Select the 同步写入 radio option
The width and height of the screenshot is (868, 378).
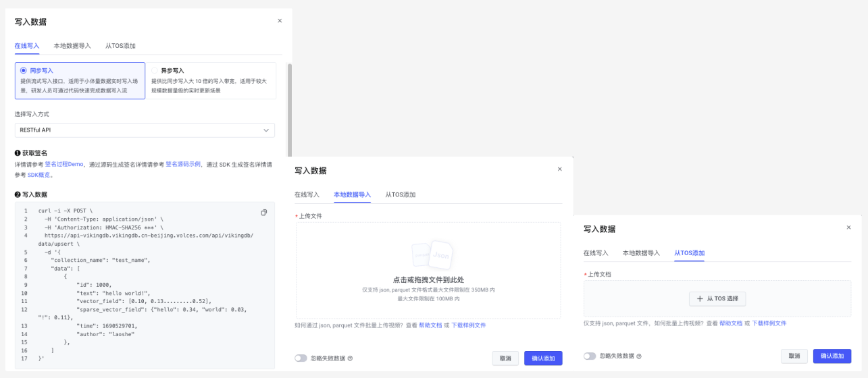click(24, 70)
